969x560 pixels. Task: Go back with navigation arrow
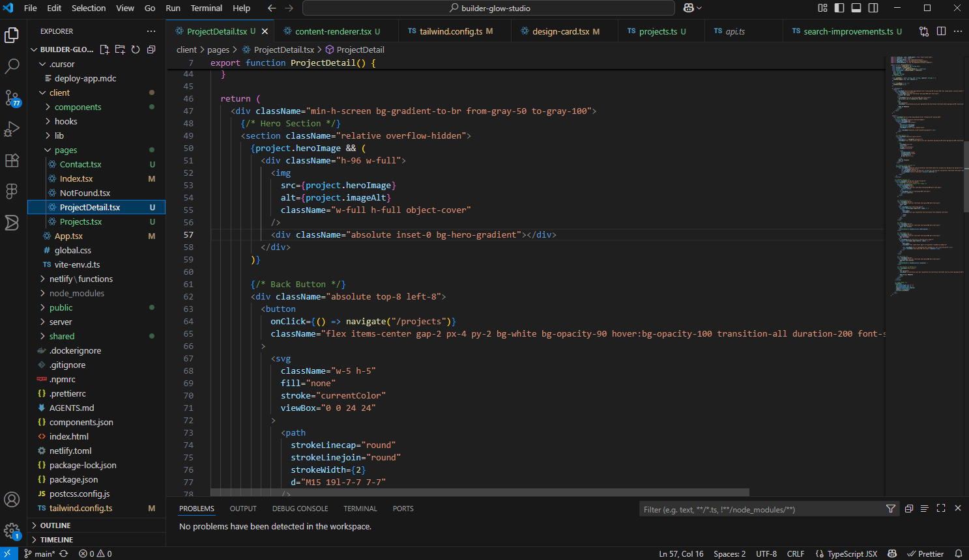tap(272, 8)
